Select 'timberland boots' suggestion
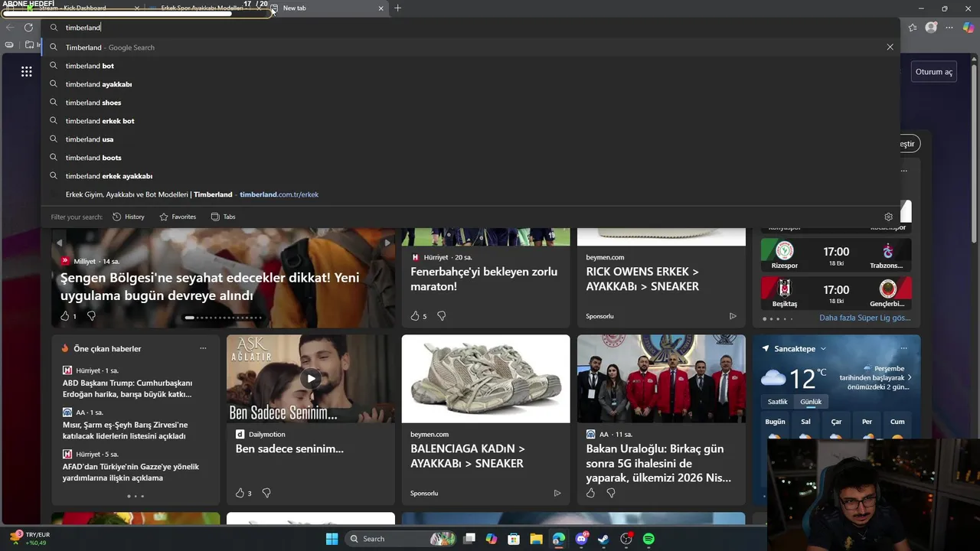The height and width of the screenshot is (551, 980). pos(470,158)
